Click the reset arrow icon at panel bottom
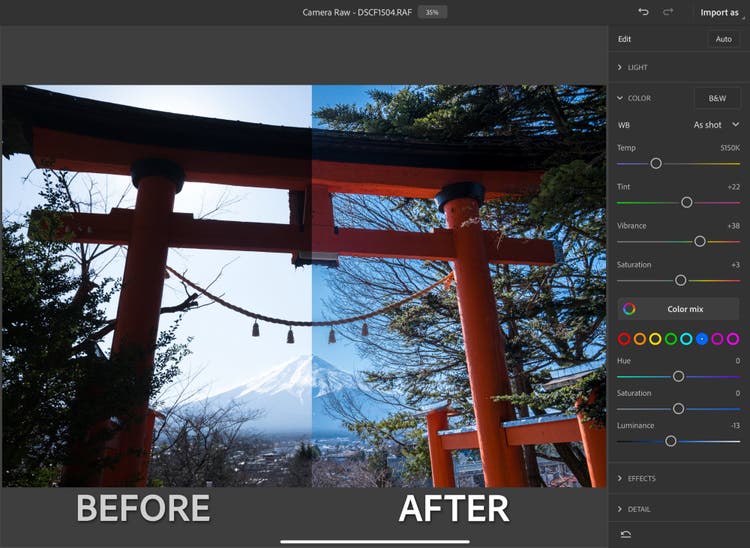This screenshot has height=548, width=750. pyautogui.click(x=626, y=535)
